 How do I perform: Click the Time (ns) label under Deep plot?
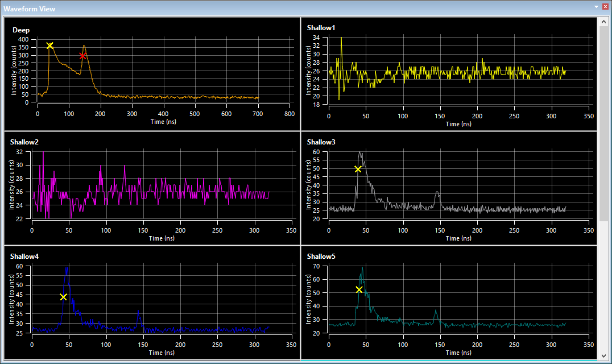tap(163, 122)
